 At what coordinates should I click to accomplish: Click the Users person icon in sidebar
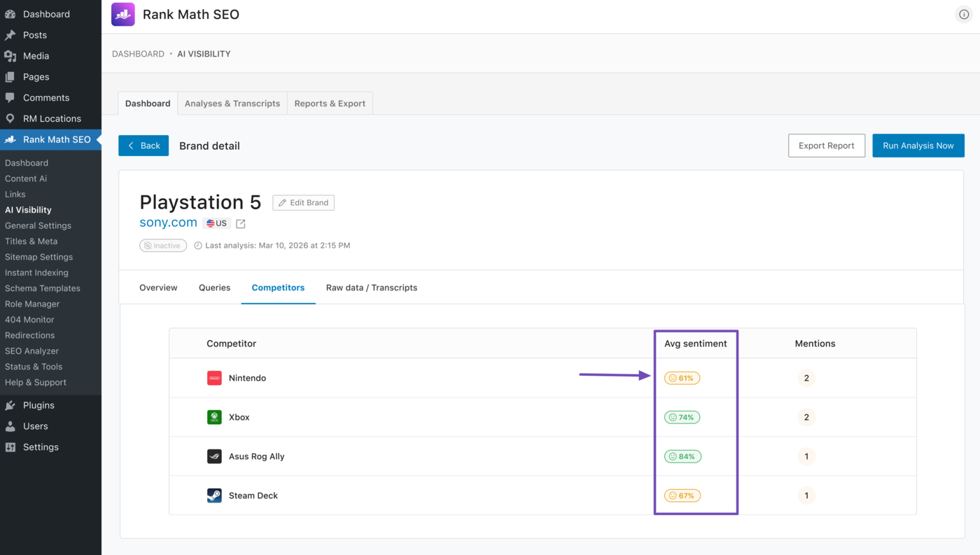(10, 426)
